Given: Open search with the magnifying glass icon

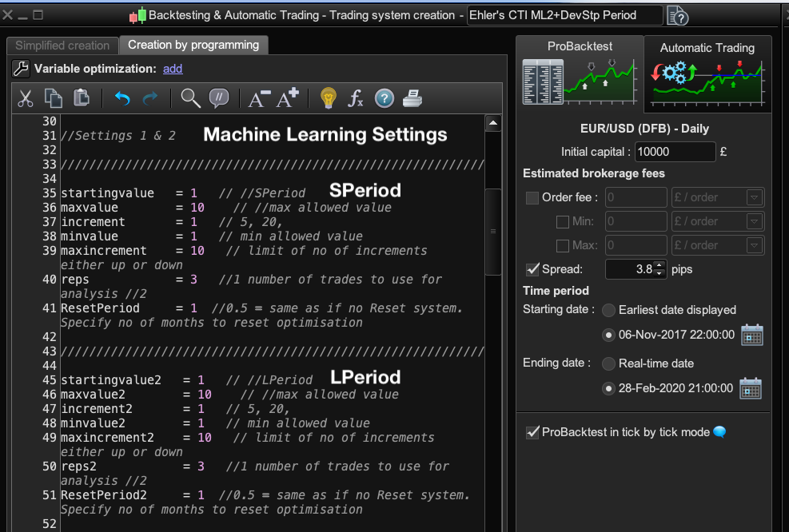Looking at the screenshot, I should (190, 98).
